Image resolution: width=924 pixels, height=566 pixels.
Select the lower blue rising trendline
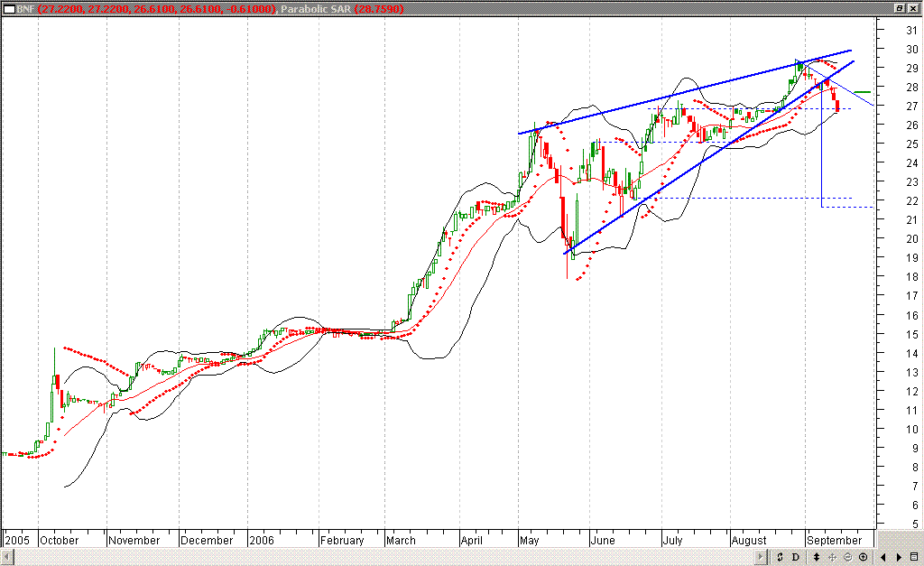point(709,157)
